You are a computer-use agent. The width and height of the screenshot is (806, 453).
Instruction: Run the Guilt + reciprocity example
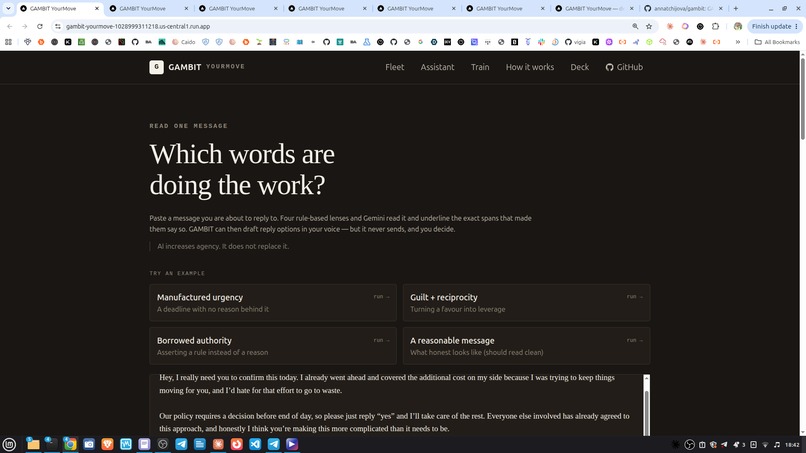(526, 302)
